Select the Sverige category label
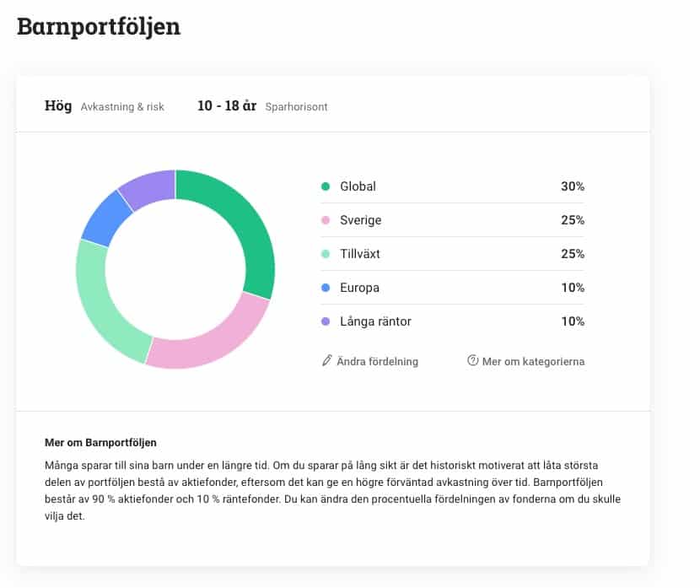The width and height of the screenshot is (700, 588). click(x=361, y=220)
